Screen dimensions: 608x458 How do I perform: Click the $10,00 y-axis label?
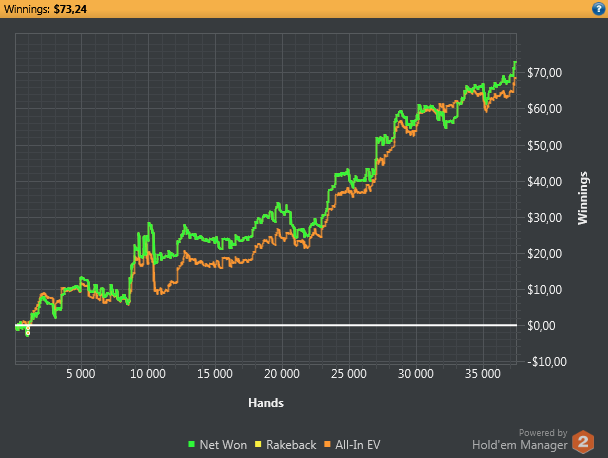point(544,290)
